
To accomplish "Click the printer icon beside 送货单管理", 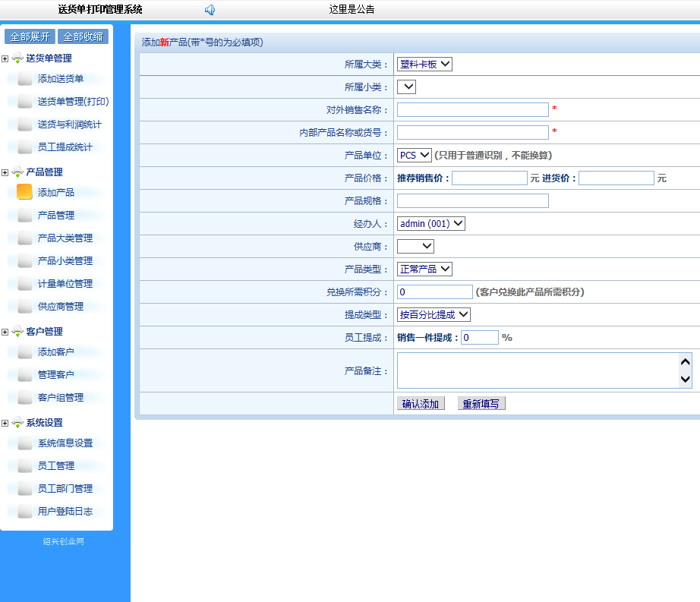I will click(x=17, y=58).
